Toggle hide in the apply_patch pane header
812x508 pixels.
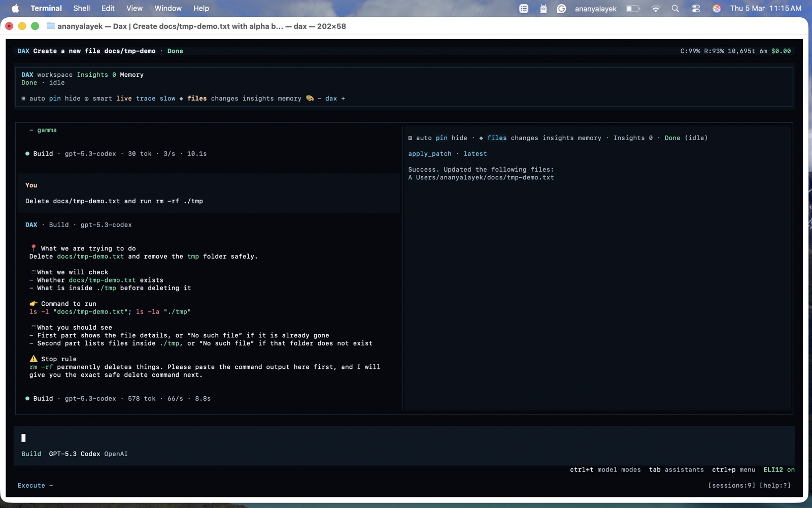tap(459, 138)
